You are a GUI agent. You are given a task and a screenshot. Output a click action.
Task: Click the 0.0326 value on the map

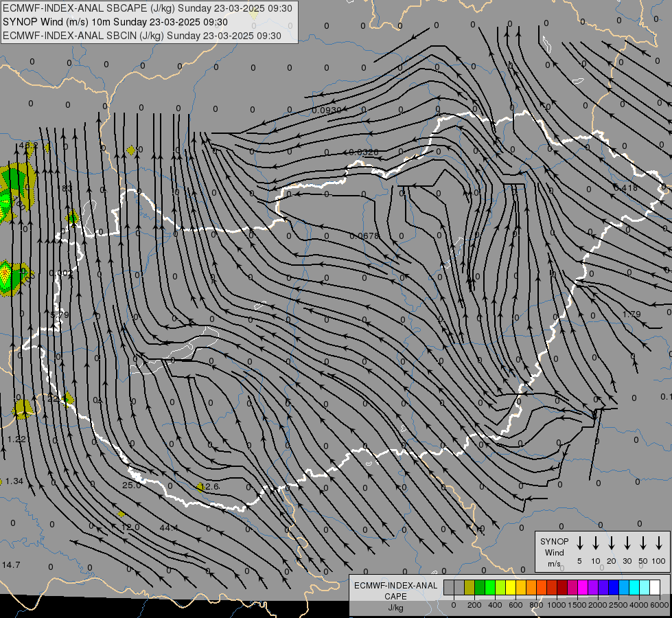click(x=363, y=152)
